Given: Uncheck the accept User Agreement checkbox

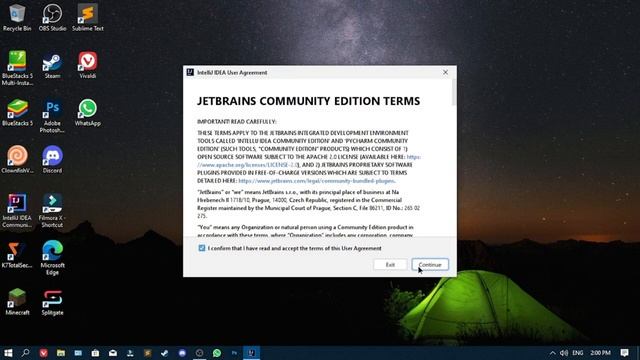Looking at the screenshot, I should [x=202, y=248].
